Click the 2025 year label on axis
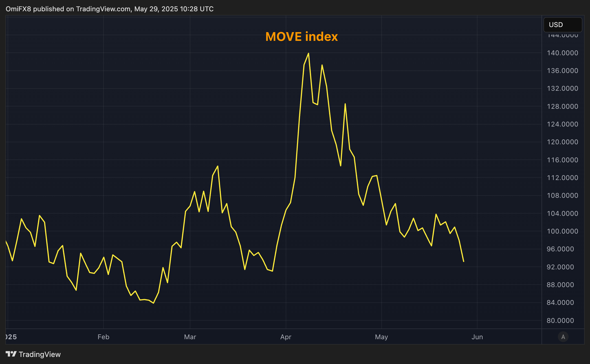590x364 pixels. pyautogui.click(x=11, y=337)
